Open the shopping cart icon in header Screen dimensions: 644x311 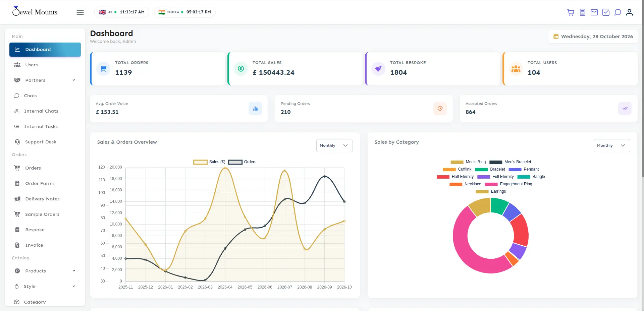click(571, 12)
